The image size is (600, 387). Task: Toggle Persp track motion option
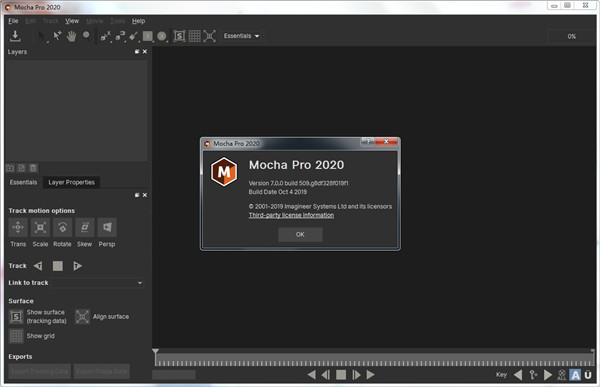[x=107, y=227]
